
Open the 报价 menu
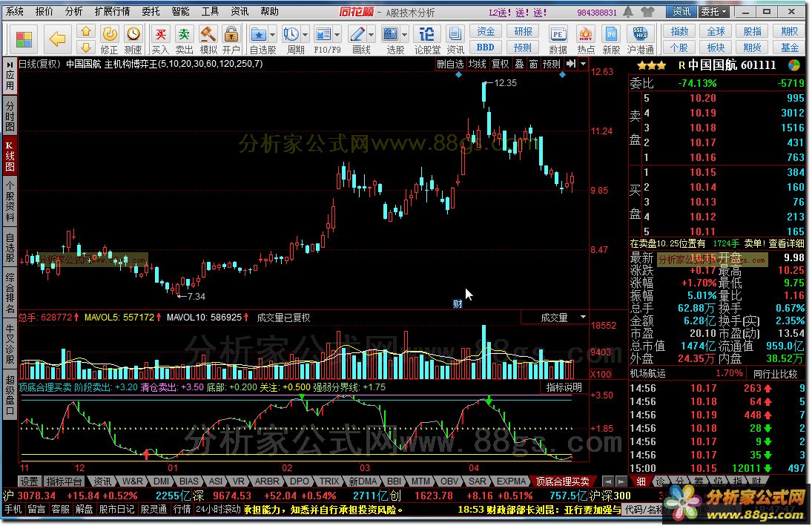pyautogui.click(x=44, y=11)
